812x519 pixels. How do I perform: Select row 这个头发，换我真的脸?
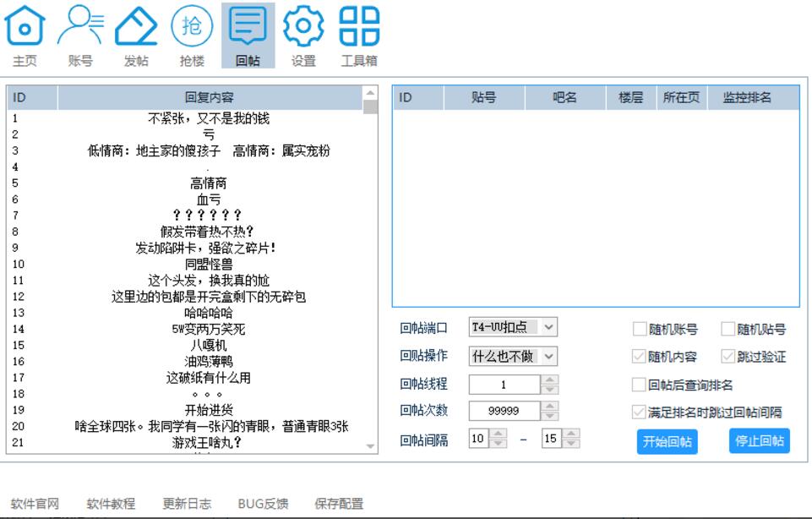[185, 281]
